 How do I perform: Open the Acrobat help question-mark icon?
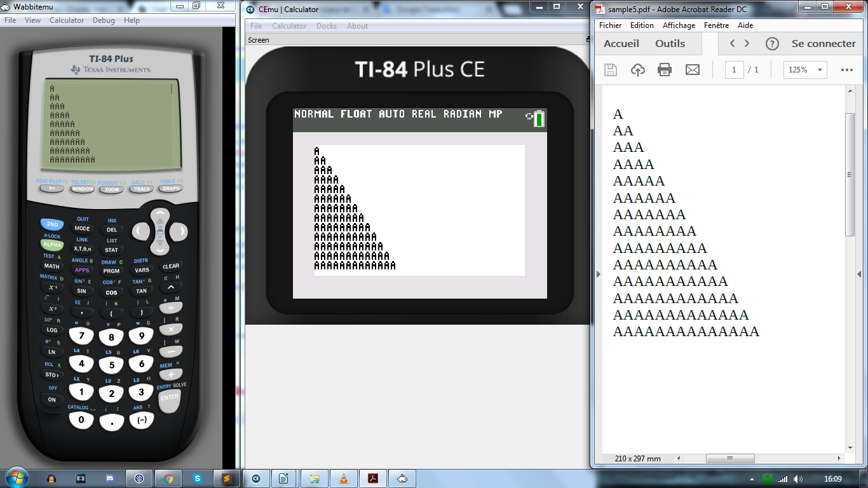(772, 44)
